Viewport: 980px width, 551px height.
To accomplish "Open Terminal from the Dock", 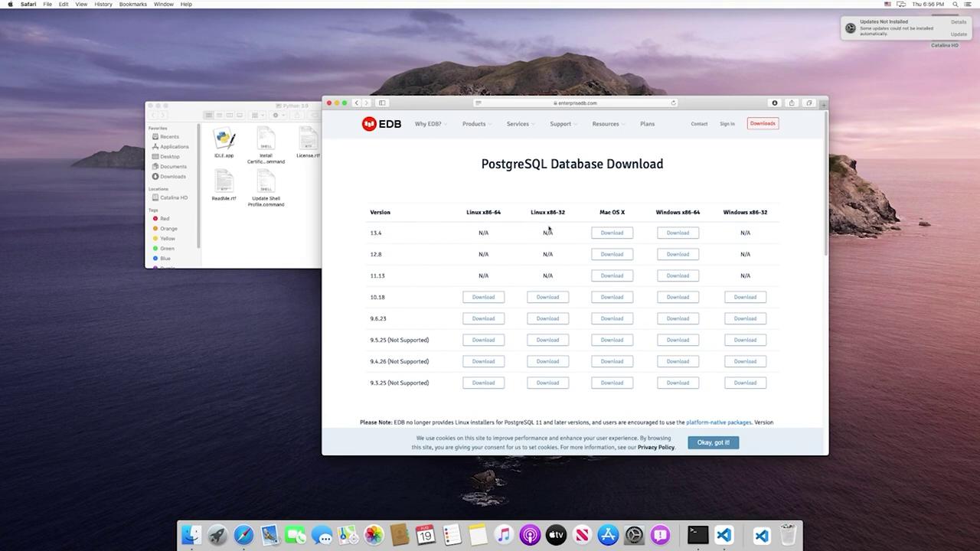I will click(x=697, y=535).
